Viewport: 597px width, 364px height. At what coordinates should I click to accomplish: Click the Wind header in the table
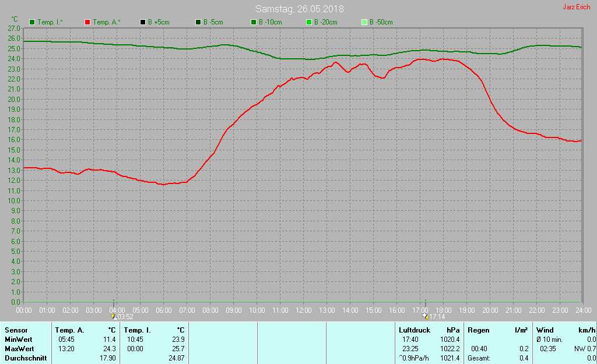(545, 330)
